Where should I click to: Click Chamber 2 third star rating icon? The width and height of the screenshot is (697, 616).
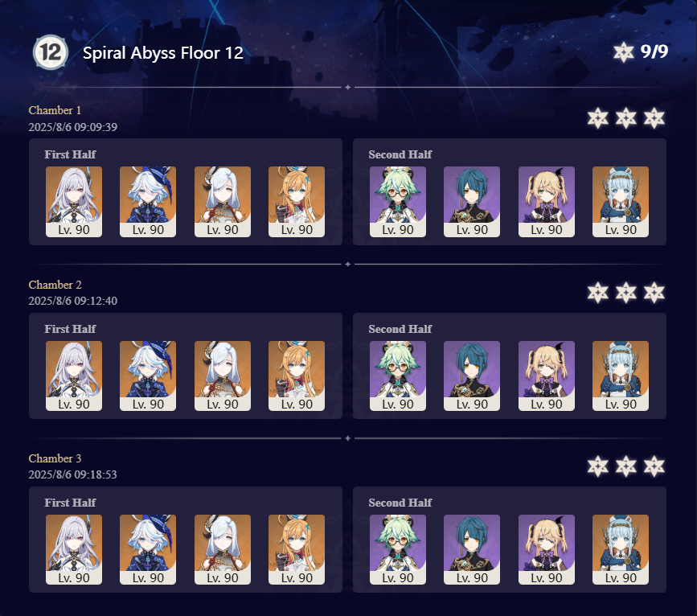click(x=654, y=293)
